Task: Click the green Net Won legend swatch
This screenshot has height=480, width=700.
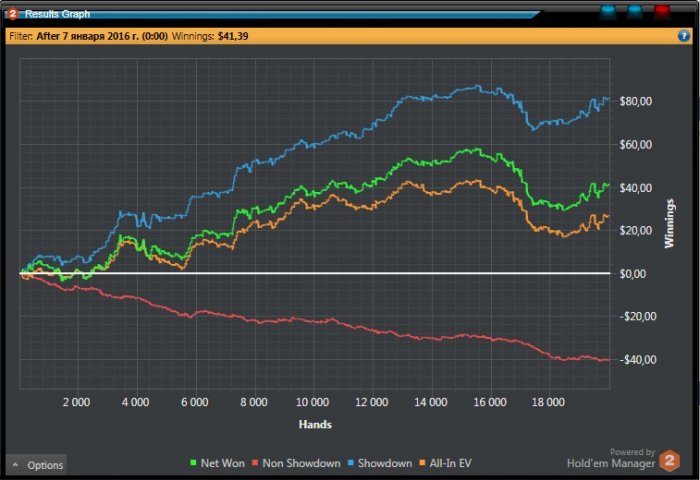Action: pos(193,463)
